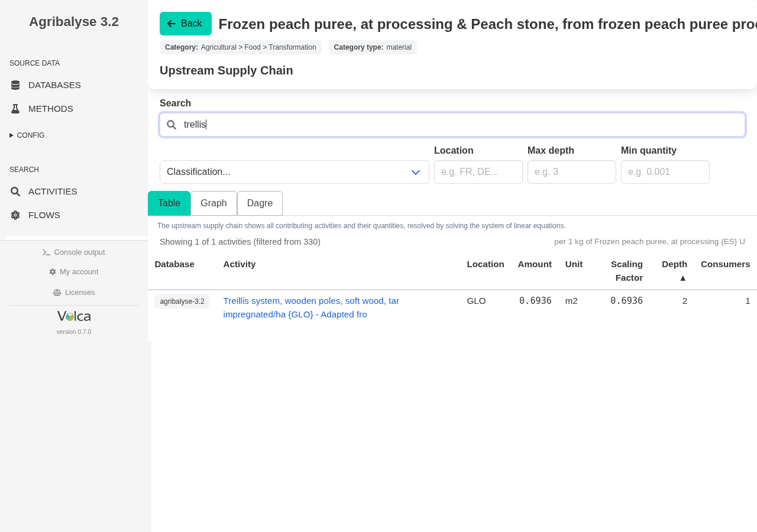Click the Consumers column header
757x532 pixels.
click(x=726, y=264)
